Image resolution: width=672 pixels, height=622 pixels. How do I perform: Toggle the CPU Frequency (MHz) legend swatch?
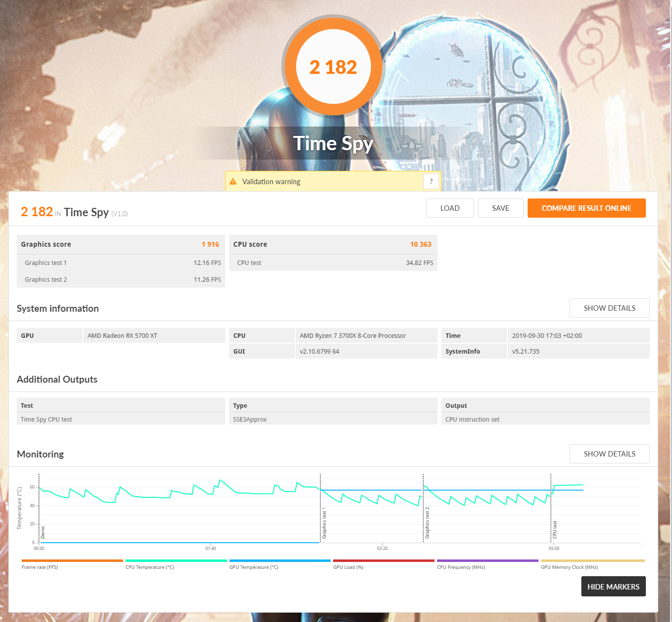click(488, 560)
